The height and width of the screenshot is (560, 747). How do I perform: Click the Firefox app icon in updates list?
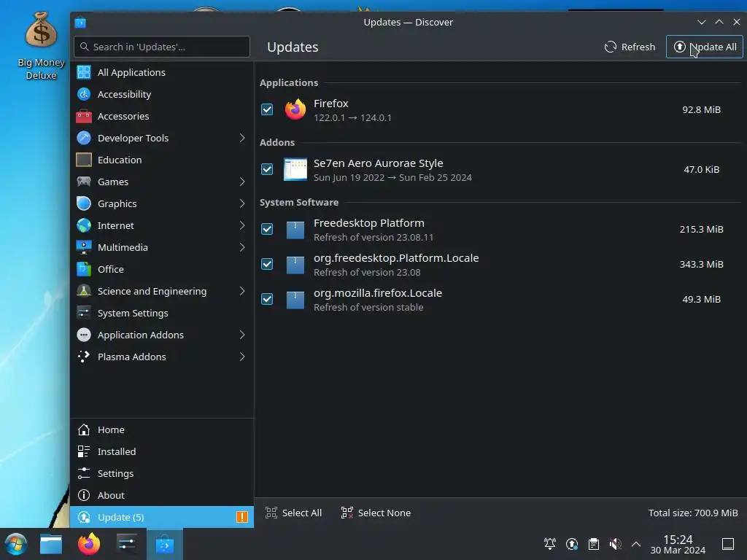pyautogui.click(x=295, y=109)
